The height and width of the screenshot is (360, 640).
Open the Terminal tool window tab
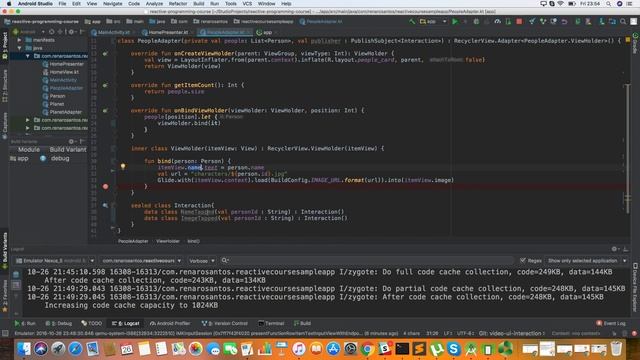click(x=271, y=323)
